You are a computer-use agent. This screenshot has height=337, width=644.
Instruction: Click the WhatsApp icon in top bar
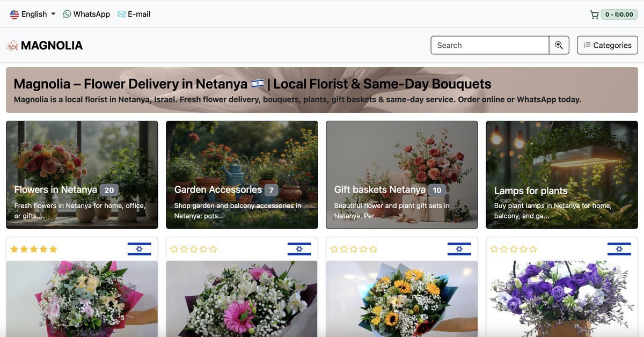click(x=67, y=14)
